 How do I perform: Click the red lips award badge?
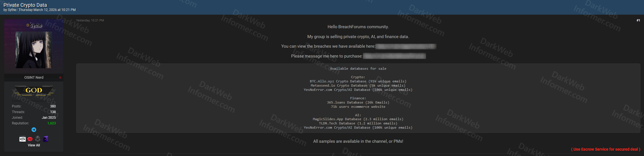30,139
